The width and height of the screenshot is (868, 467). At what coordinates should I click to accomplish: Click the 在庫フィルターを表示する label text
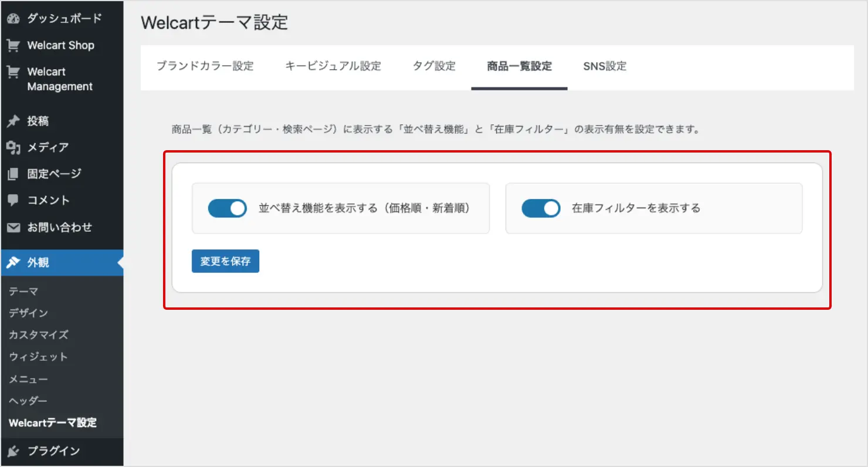[636, 208]
